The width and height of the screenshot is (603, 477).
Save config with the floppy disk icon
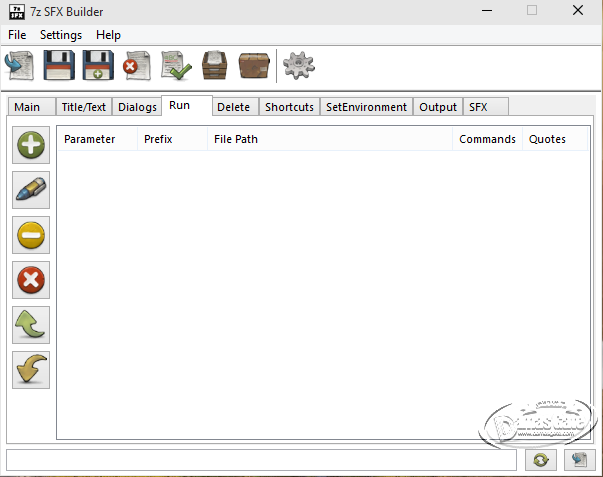click(59, 66)
